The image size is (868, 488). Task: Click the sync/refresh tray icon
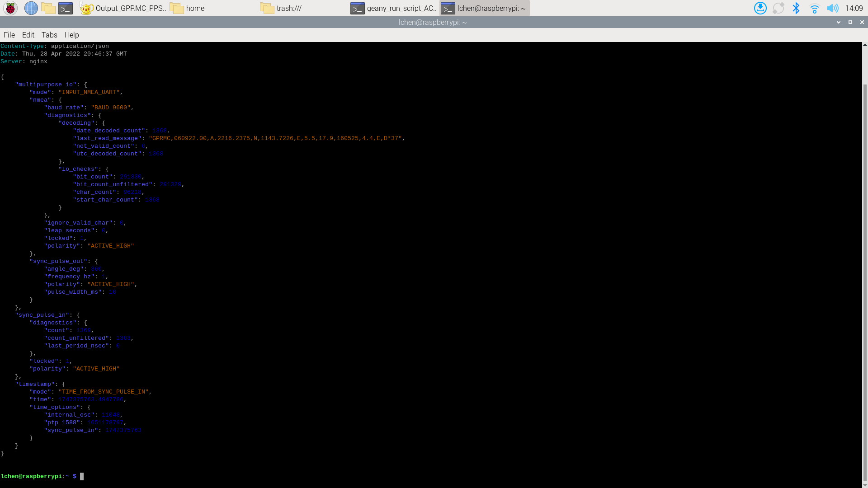[x=778, y=8]
